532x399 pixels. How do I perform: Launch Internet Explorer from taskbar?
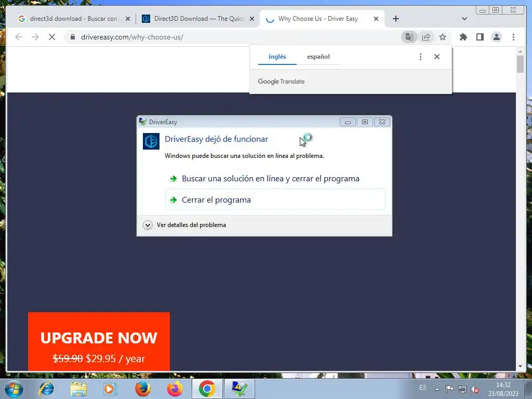click(x=46, y=389)
